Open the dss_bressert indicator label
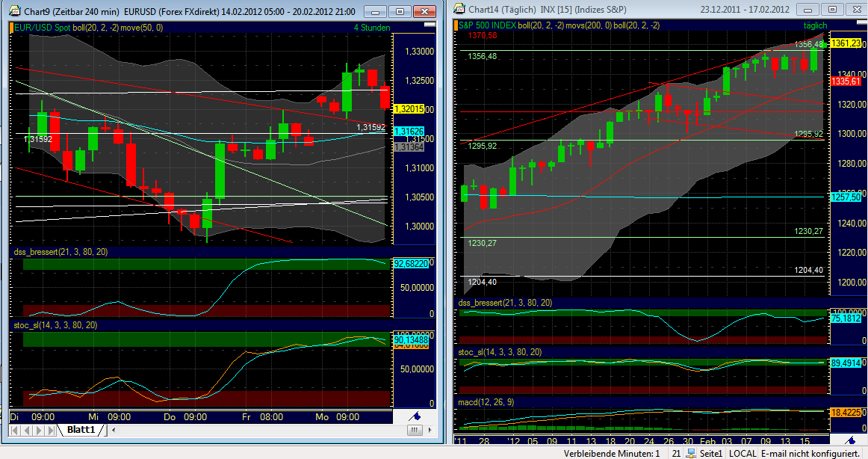 tap(60, 252)
